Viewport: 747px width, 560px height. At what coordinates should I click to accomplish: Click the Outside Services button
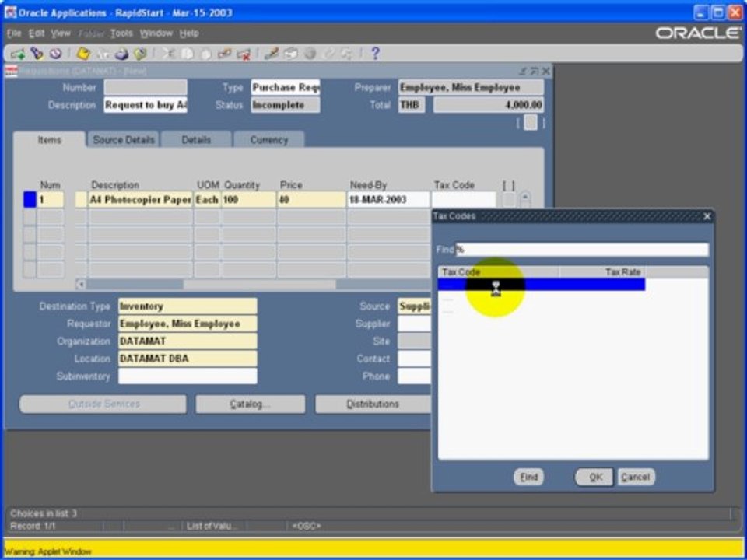103,404
